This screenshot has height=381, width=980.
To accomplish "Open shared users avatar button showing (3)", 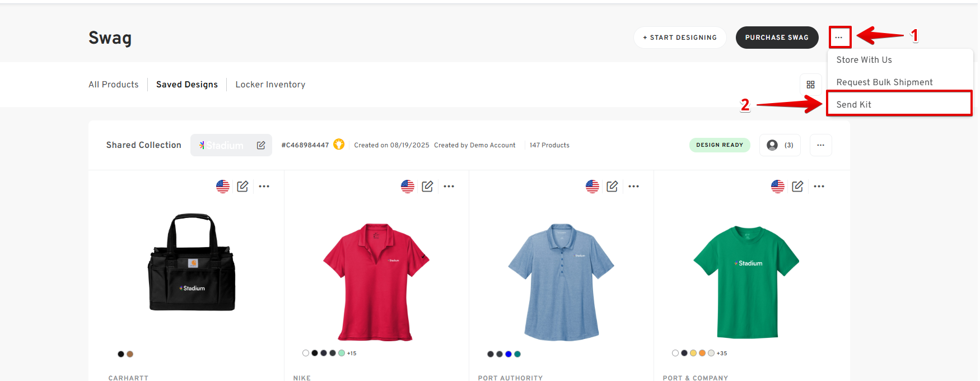I will pyautogui.click(x=780, y=145).
